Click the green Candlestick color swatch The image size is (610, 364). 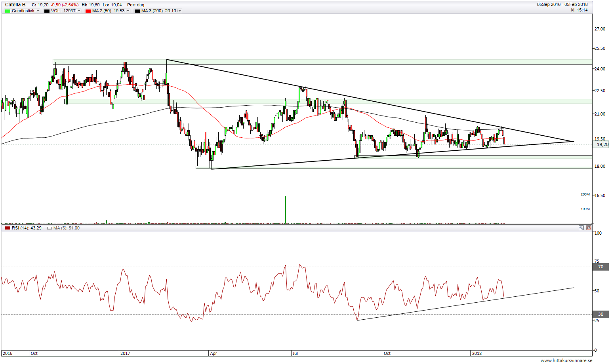pos(8,11)
